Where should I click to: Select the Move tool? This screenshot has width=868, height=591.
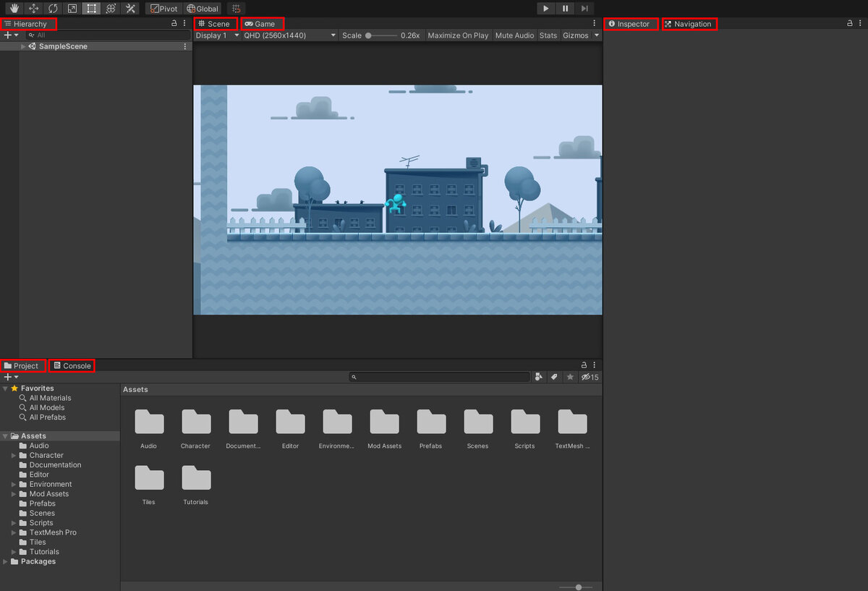(33, 9)
